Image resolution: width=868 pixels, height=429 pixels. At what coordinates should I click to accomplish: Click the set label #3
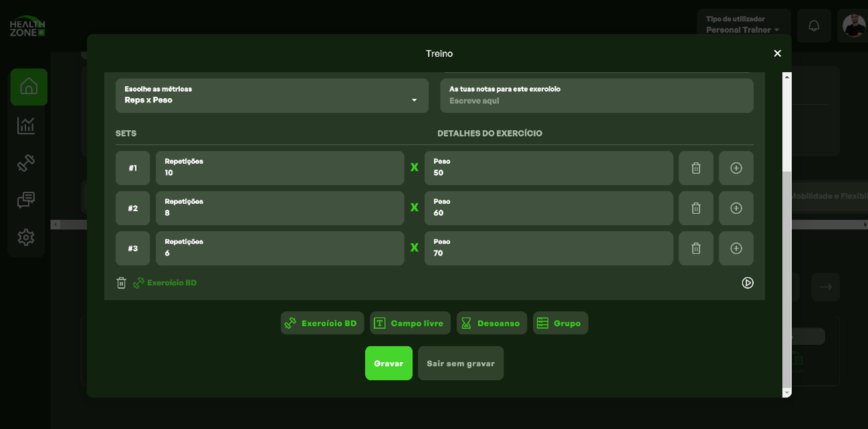point(133,249)
